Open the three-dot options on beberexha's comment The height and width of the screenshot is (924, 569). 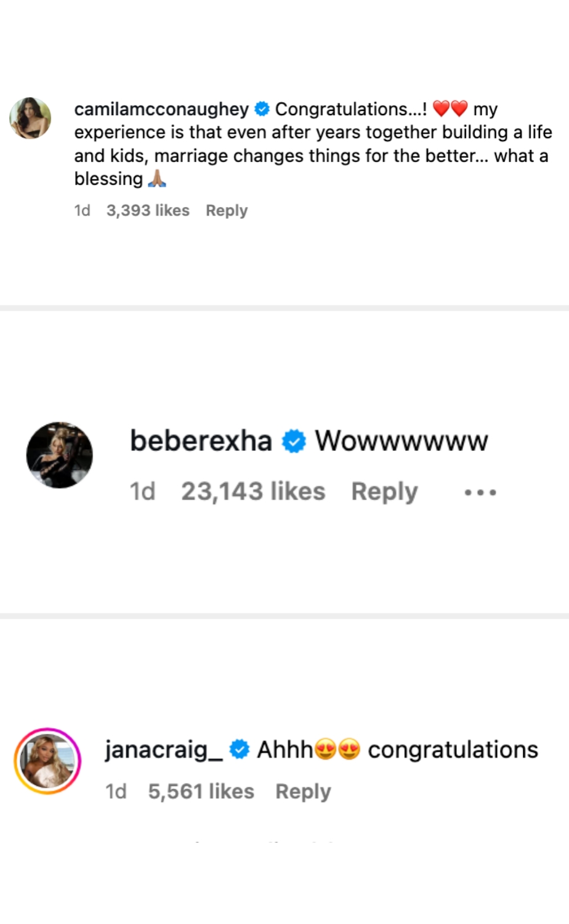pyautogui.click(x=480, y=492)
